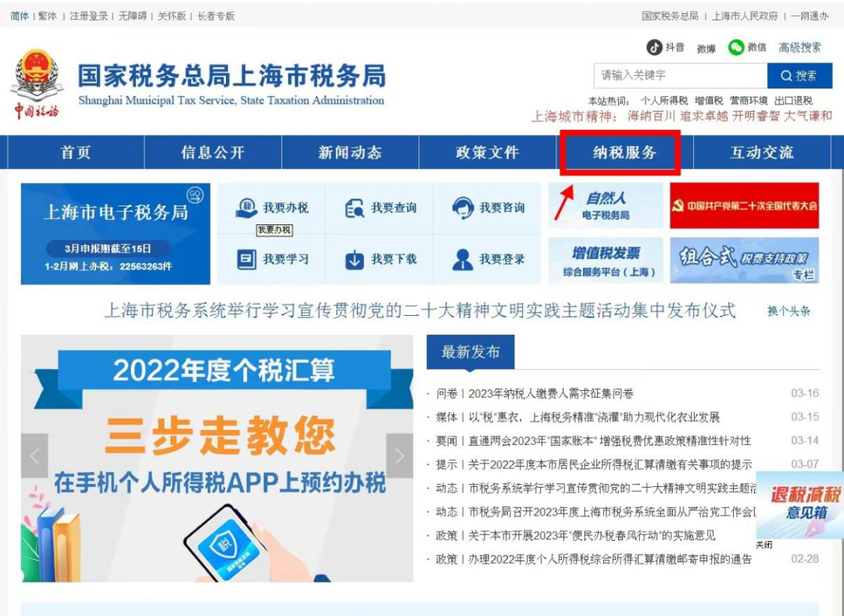
Task: Open the 信息公开 navigation tab
Action: tap(213, 152)
